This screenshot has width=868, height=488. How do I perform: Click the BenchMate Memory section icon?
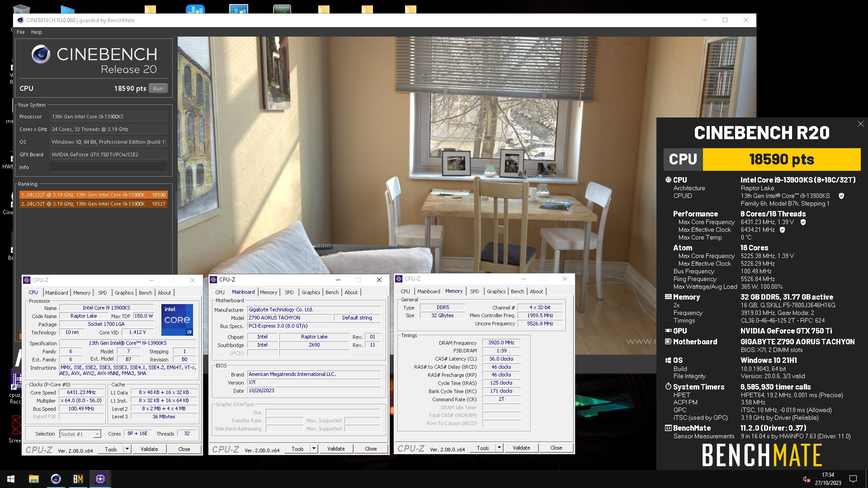pyautogui.click(x=668, y=297)
